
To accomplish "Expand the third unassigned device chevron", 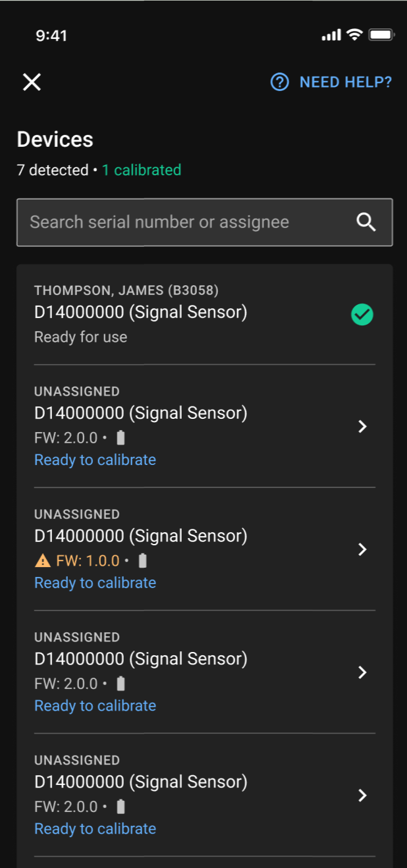I will click(x=362, y=672).
